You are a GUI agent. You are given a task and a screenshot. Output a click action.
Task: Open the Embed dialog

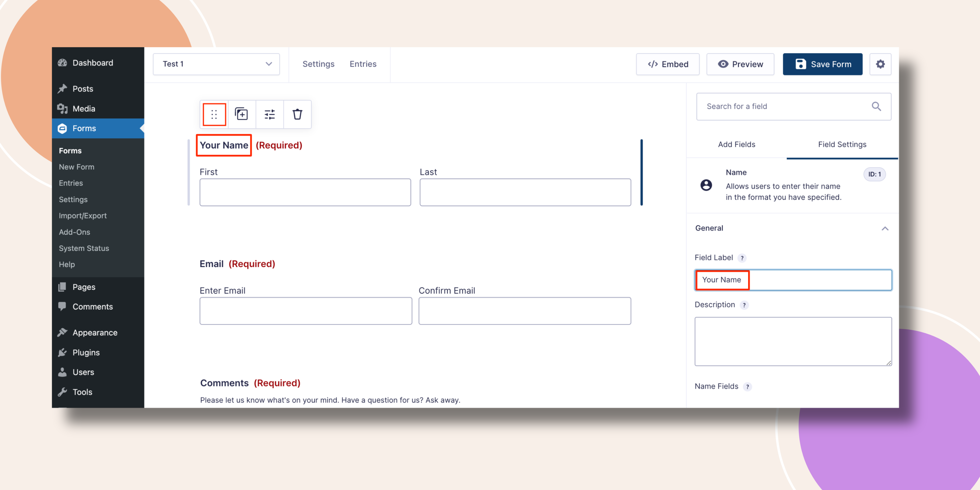tap(668, 64)
